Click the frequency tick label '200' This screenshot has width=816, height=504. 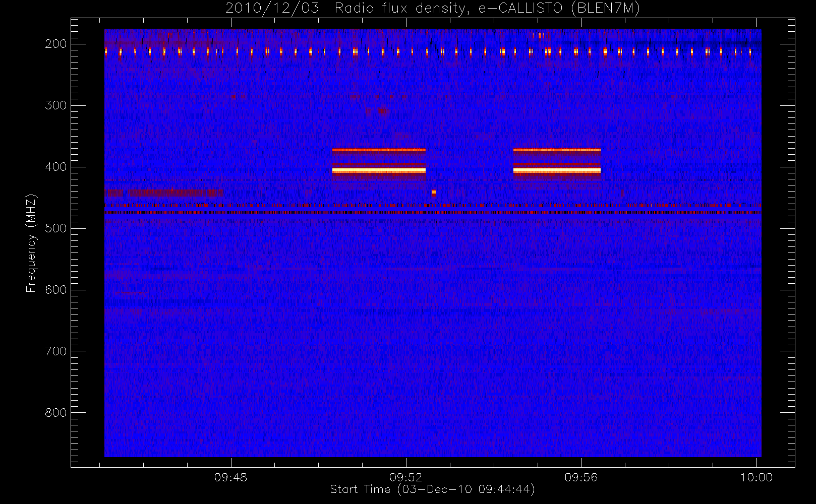click(55, 44)
